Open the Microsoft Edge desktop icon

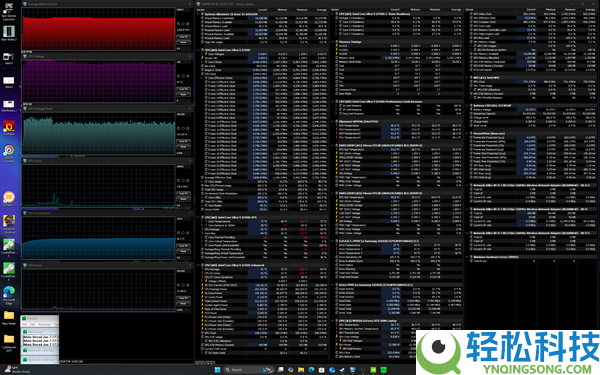point(8,295)
